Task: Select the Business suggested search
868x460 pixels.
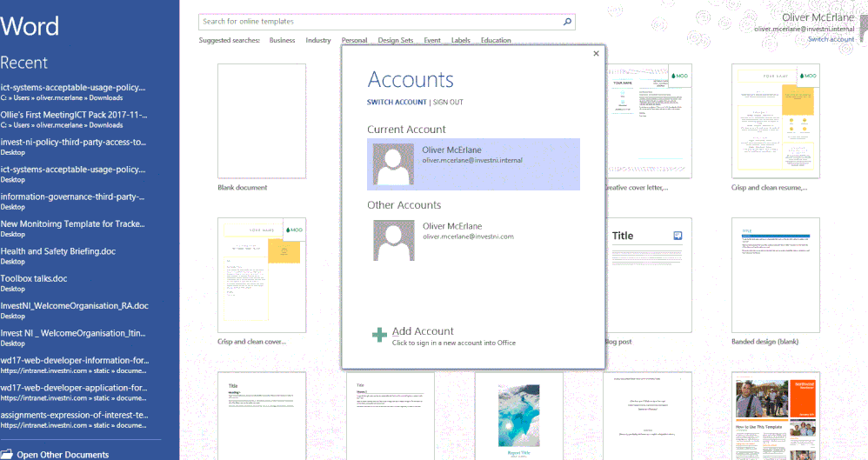Action: coord(283,40)
